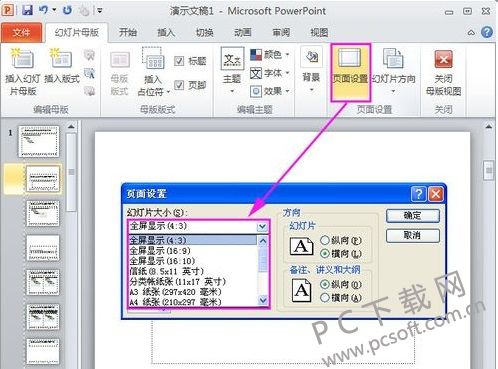Toggle the Title (标题) checkbox
This screenshot has height=369, width=498.
coord(179,61)
